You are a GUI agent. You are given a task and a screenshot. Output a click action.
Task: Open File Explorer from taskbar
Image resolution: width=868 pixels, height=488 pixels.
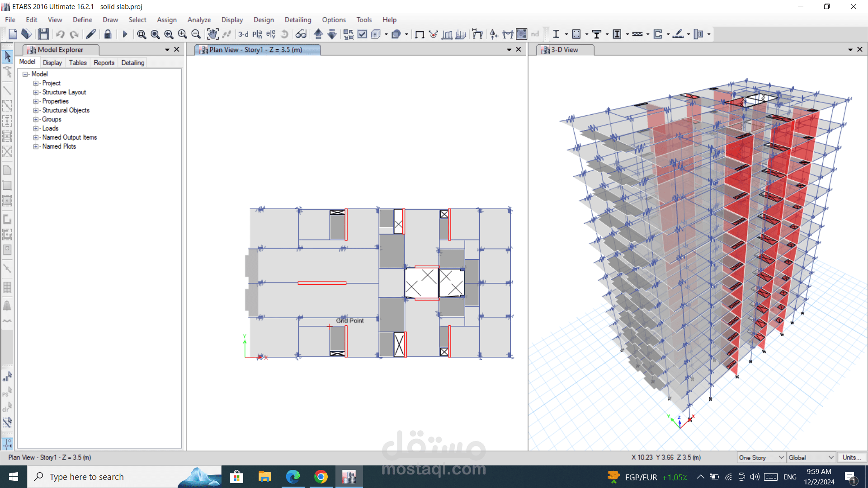point(264,477)
